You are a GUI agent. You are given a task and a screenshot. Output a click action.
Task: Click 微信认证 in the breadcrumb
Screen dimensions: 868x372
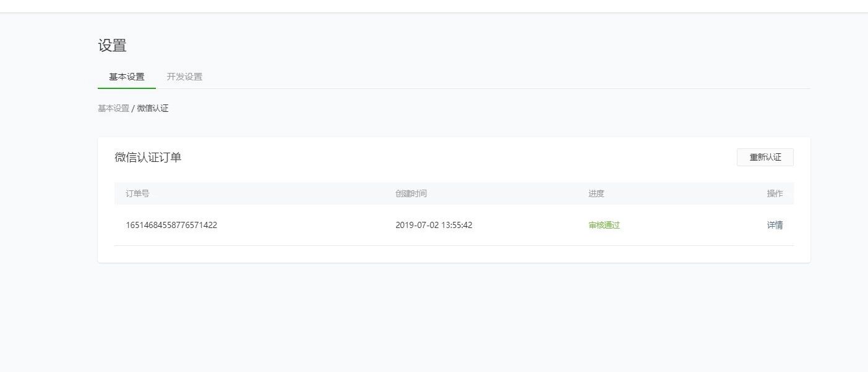(153, 108)
